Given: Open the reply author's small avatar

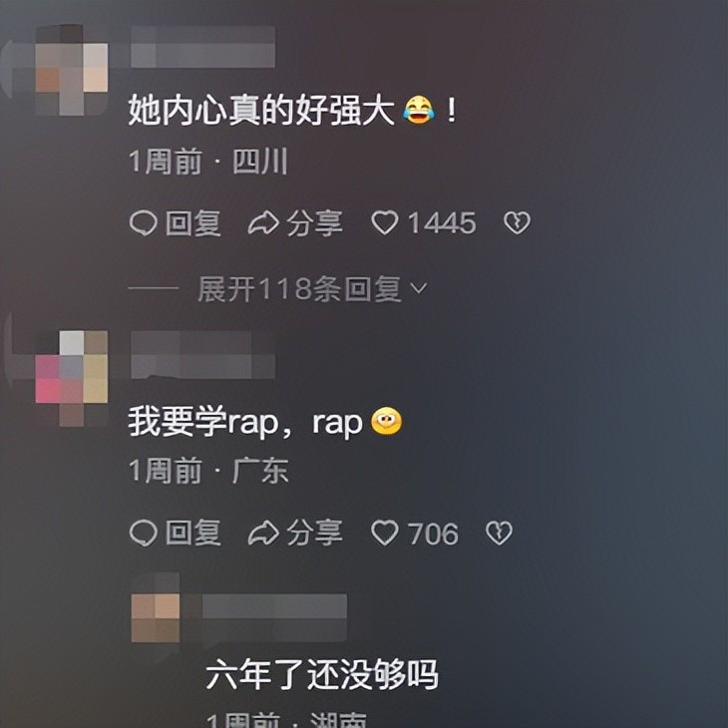Looking at the screenshot, I should pos(155,607).
